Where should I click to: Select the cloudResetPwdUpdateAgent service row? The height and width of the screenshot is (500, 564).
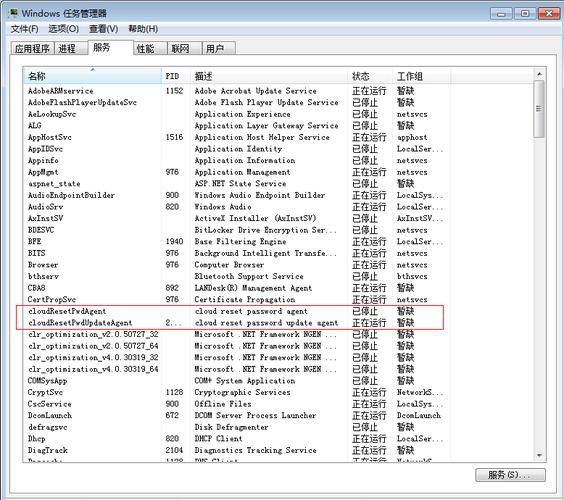[230, 323]
